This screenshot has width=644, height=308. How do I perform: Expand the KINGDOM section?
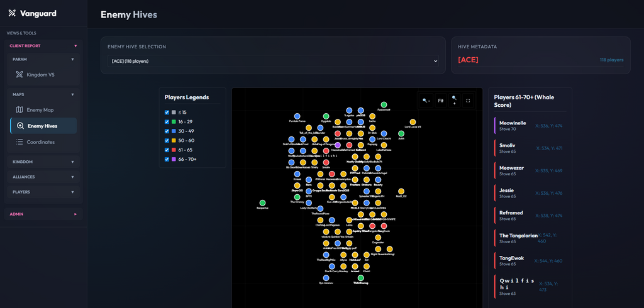(43, 162)
